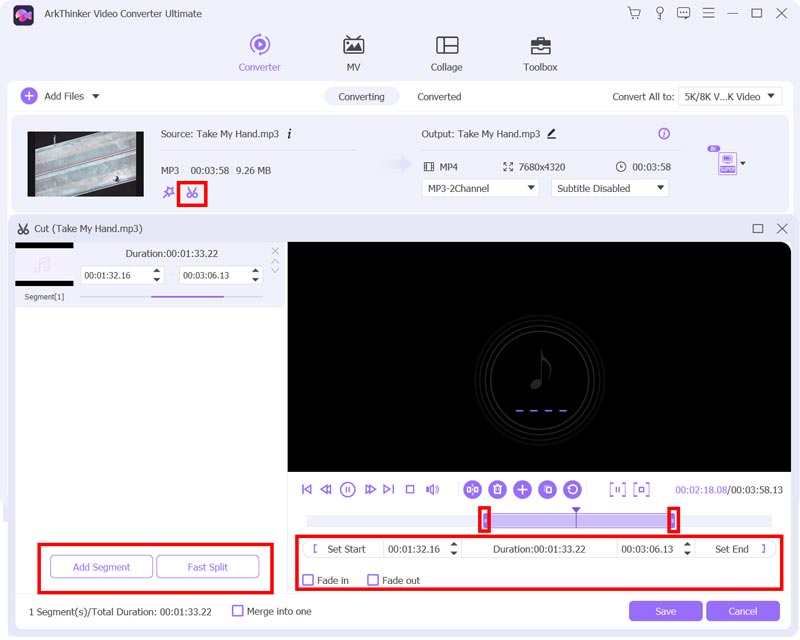Check Merge into one

tap(237, 611)
